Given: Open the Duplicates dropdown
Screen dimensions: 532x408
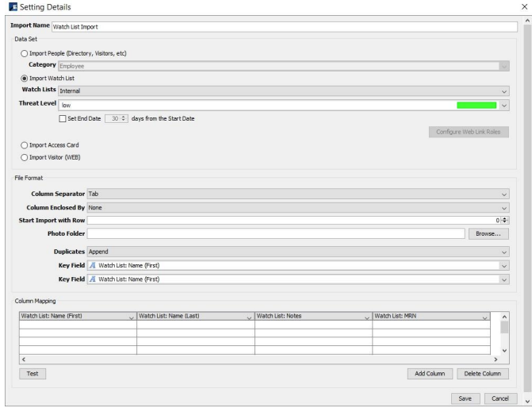Looking at the screenshot, I should [x=504, y=252].
